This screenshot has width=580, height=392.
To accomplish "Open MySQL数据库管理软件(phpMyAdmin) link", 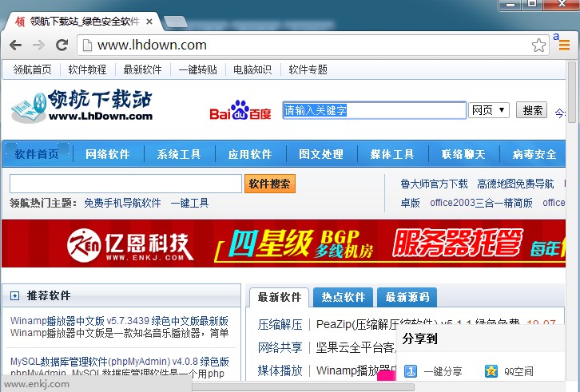I will click(120, 362).
